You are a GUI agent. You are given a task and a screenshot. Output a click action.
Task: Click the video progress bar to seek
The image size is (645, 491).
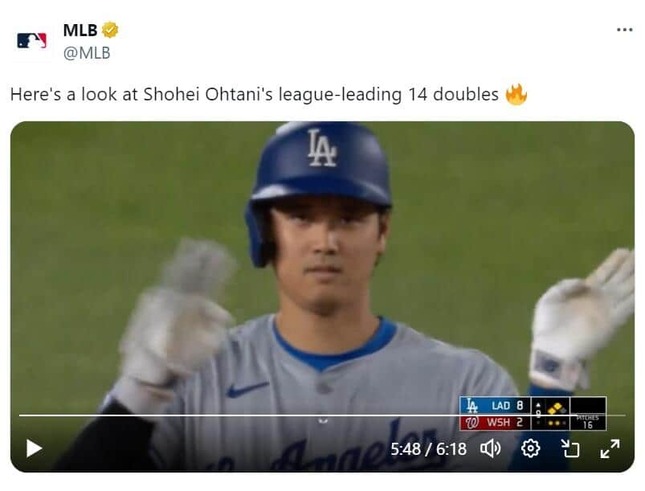point(322,415)
